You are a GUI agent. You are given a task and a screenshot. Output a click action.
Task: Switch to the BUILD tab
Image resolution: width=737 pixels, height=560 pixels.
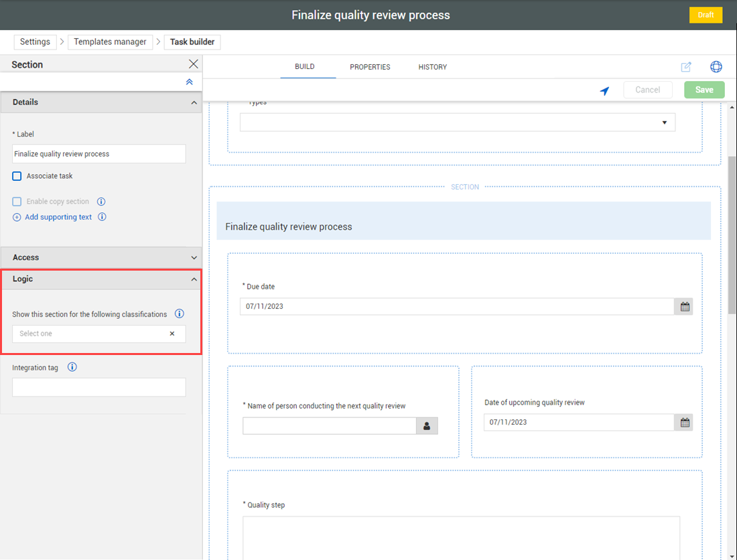305,67
